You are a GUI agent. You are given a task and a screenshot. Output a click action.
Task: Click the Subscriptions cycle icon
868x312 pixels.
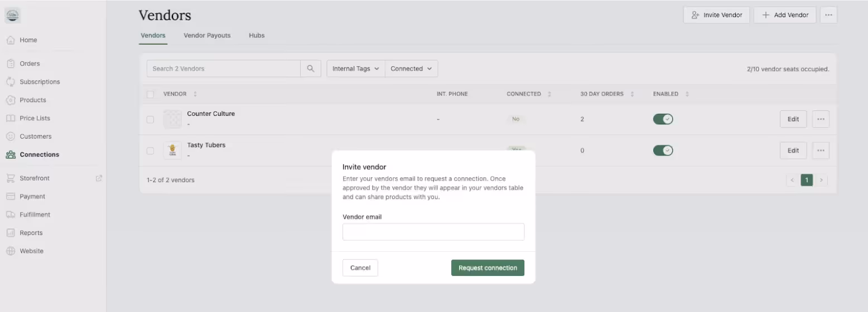[x=11, y=82]
